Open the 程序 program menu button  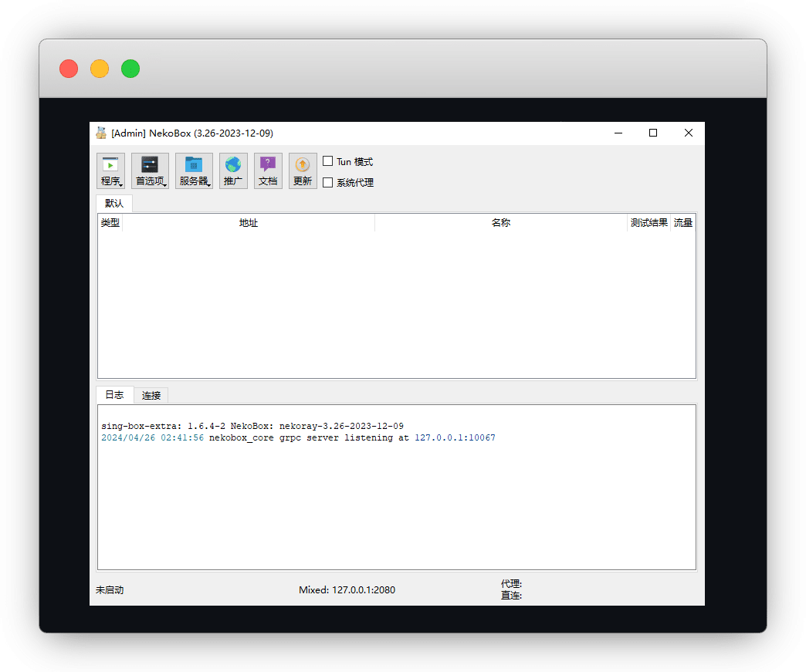click(110, 171)
